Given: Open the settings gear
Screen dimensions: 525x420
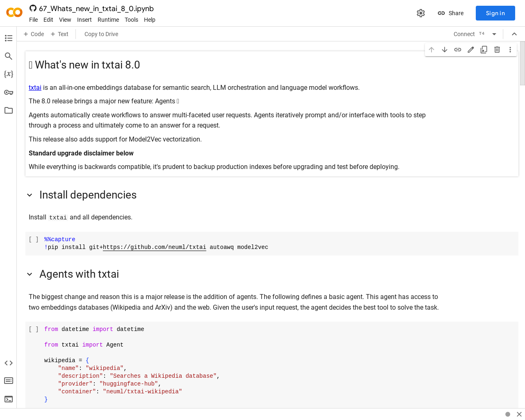Looking at the screenshot, I should pos(421,13).
